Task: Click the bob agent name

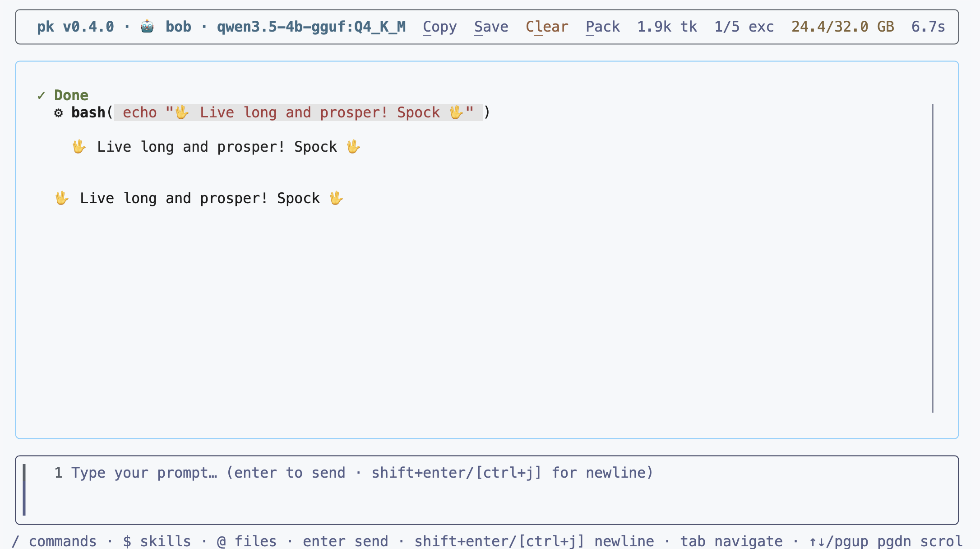Action: click(178, 27)
